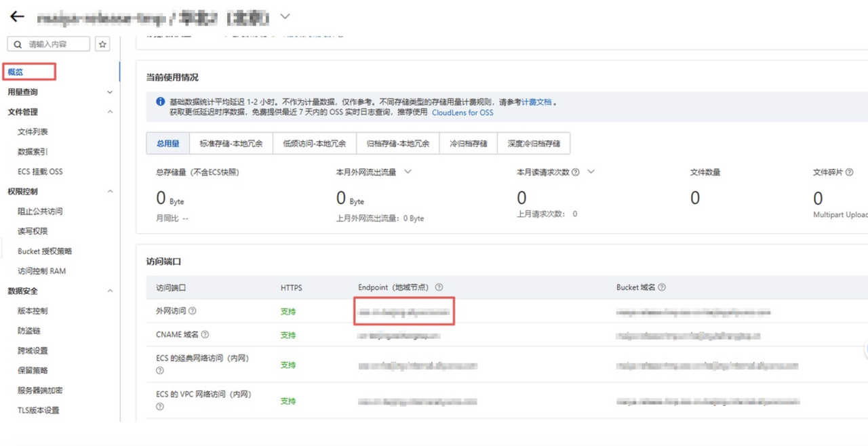
Task: Open the bucket name dropdown chevron
Action: 285,16
